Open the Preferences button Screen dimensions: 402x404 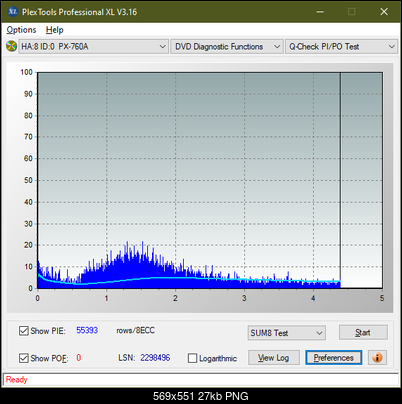tap(334, 358)
